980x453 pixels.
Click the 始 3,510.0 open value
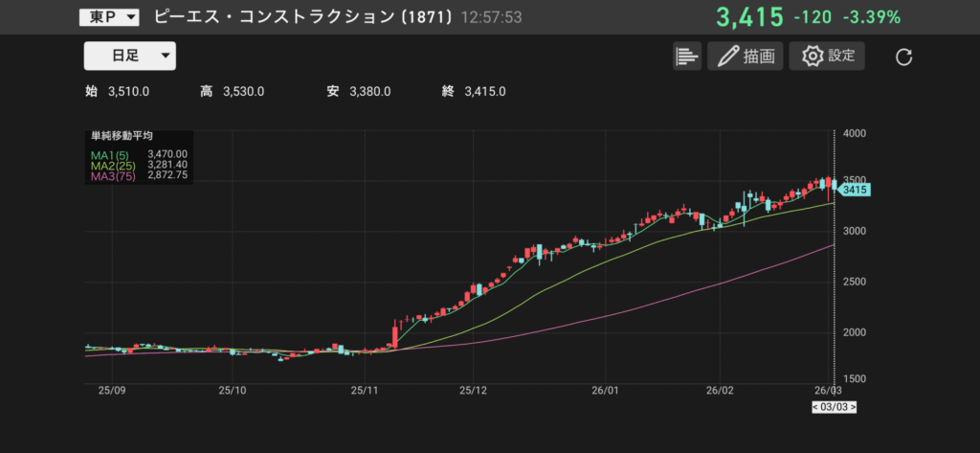[x=117, y=92]
